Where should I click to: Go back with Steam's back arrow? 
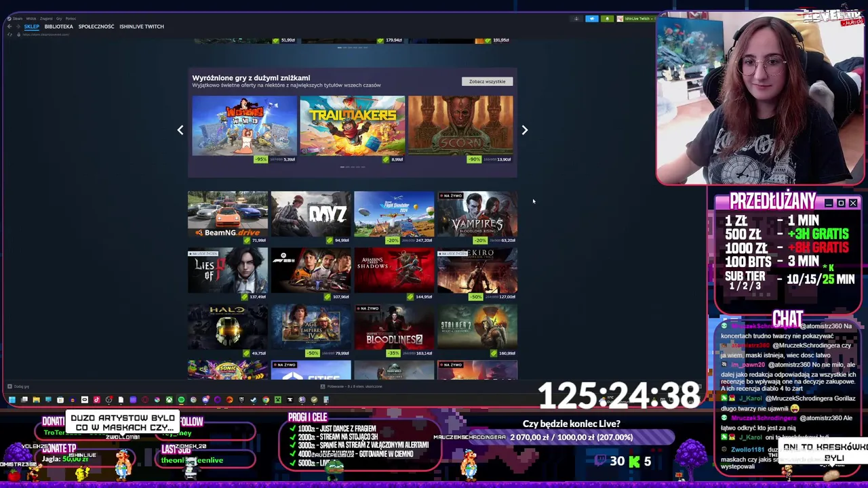(x=9, y=26)
